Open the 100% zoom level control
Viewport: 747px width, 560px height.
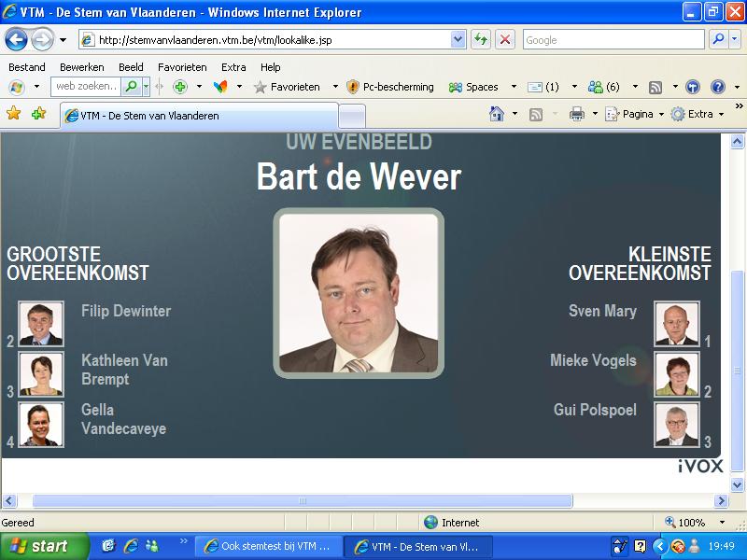click(x=695, y=523)
